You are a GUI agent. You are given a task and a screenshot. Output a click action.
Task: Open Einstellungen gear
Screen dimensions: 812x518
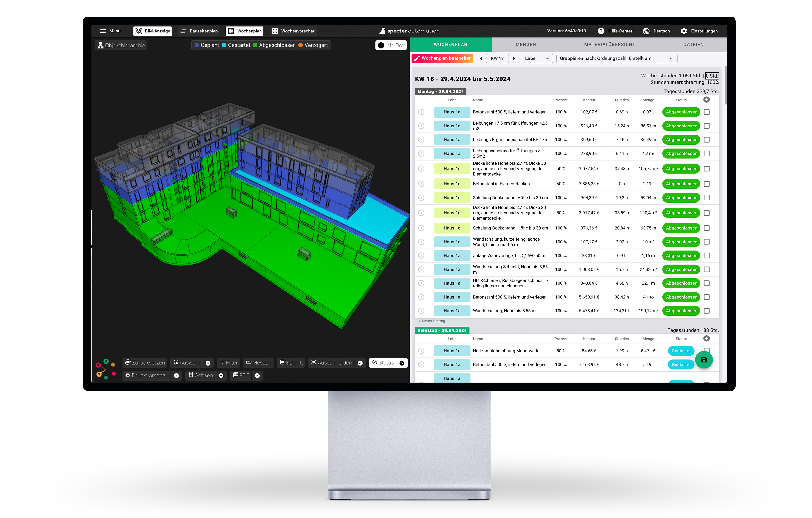(x=699, y=31)
